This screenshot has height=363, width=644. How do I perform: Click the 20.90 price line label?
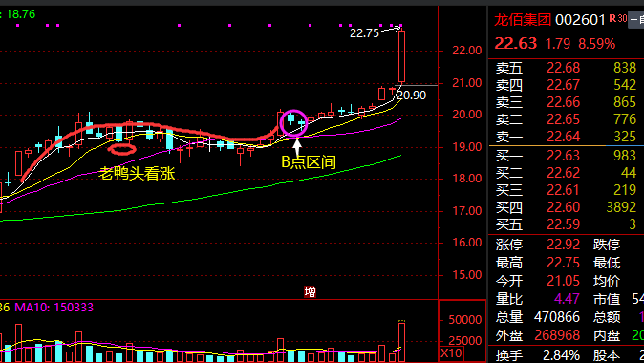point(412,96)
